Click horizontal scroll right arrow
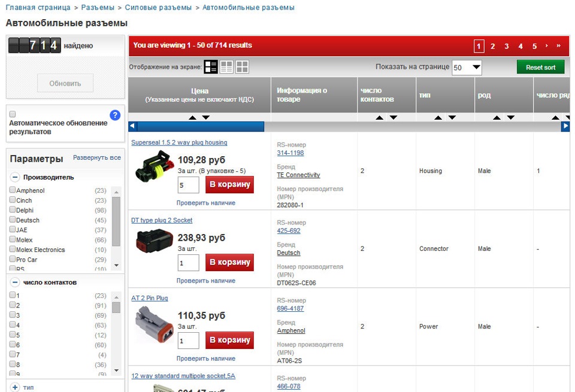Screen dimensions: 575x392 [565, 126]
